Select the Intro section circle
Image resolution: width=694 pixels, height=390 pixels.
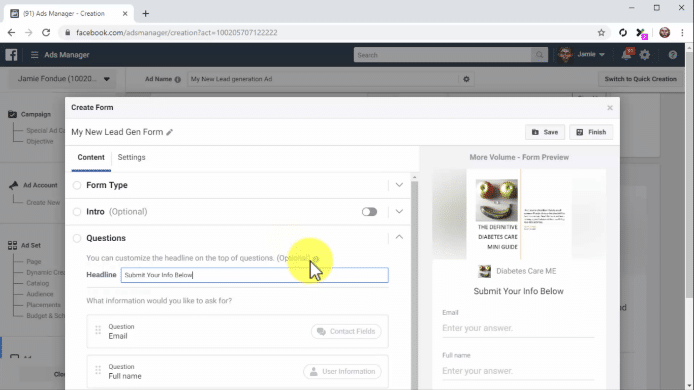coord(77,212)
